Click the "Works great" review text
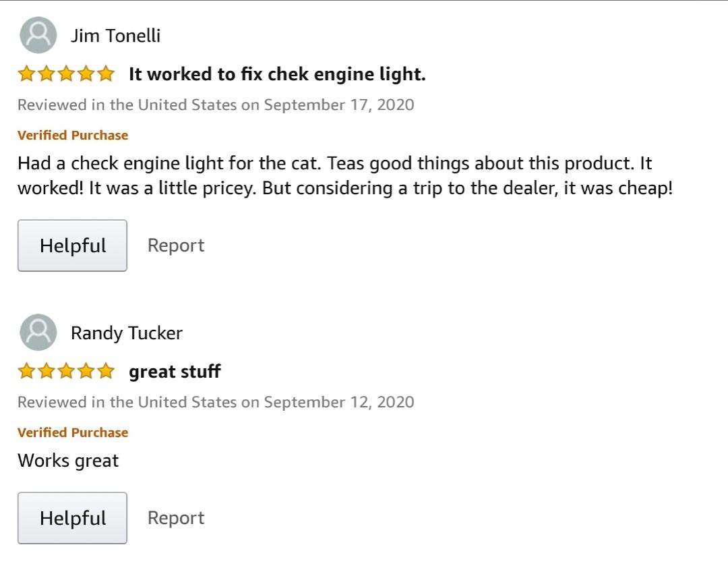 pos(68,461)
